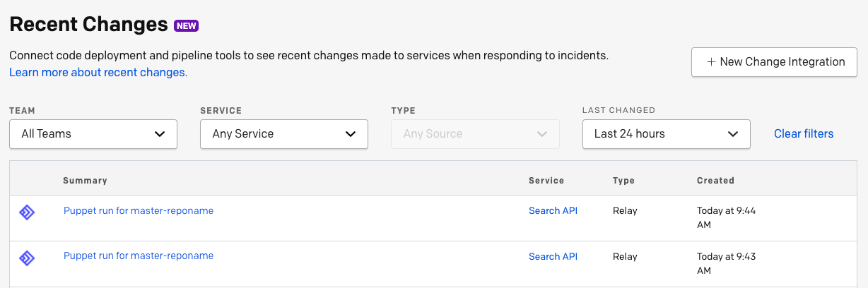Open the Puppet run change from 9:43 AM

point(139,256)
